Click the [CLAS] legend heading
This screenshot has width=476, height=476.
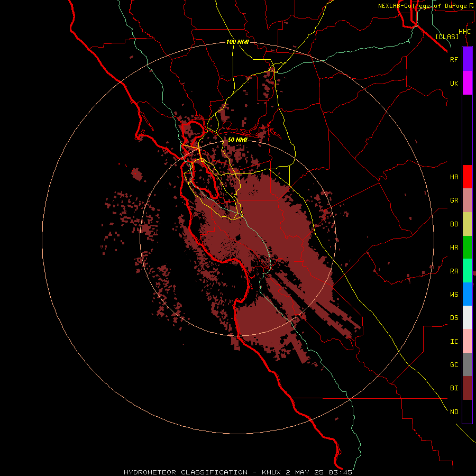click(447, 36)
